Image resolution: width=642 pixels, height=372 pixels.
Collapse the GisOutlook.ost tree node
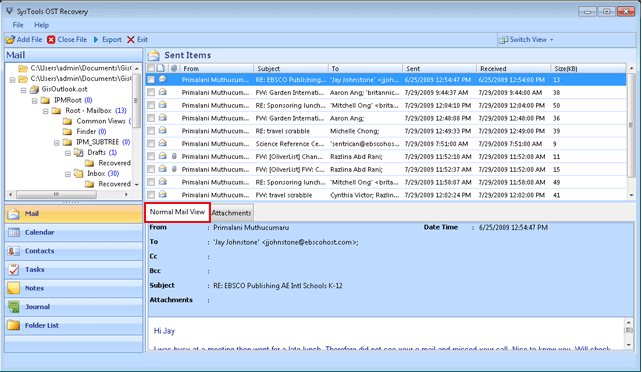tap(24, 90)
